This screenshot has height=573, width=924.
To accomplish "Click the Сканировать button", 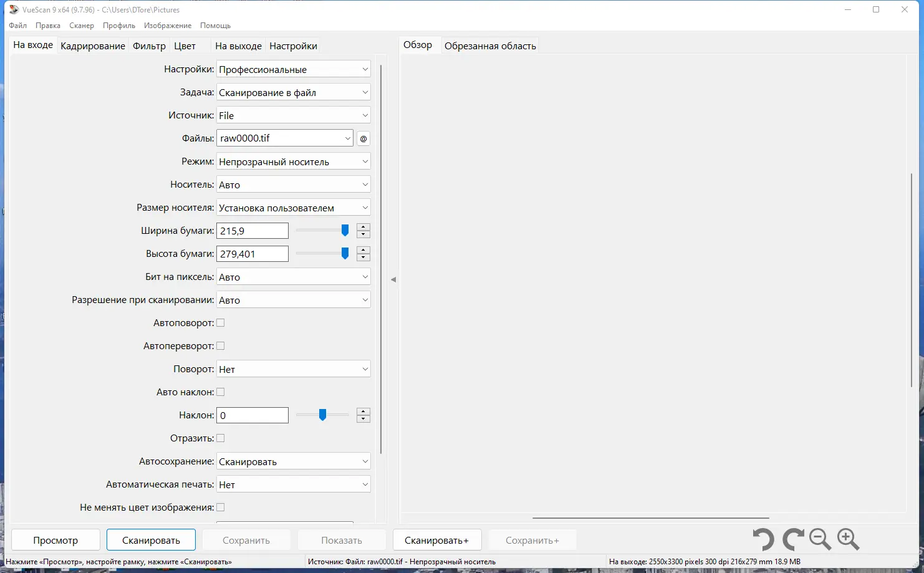I will click(x=151, y=540).
